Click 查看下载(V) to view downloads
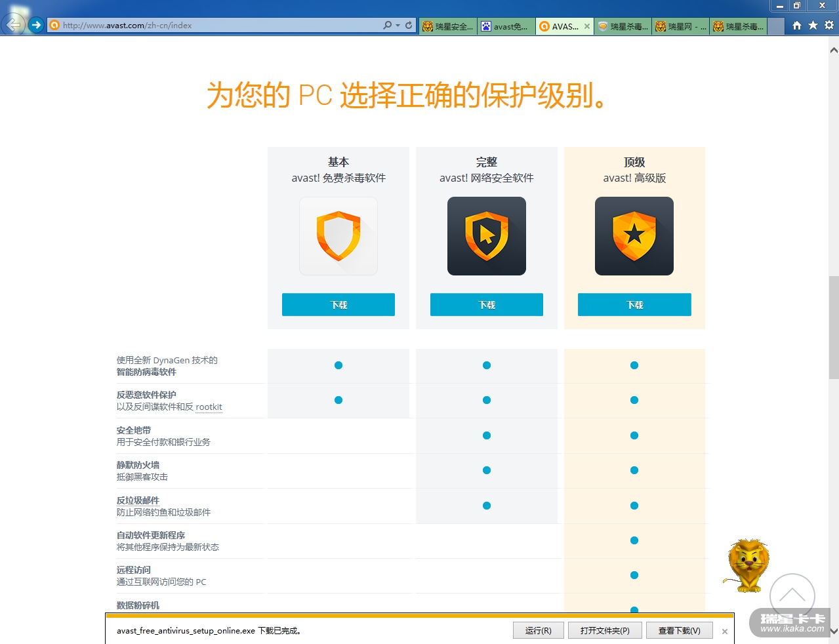 pyautogui.click(x=680, y=630)
